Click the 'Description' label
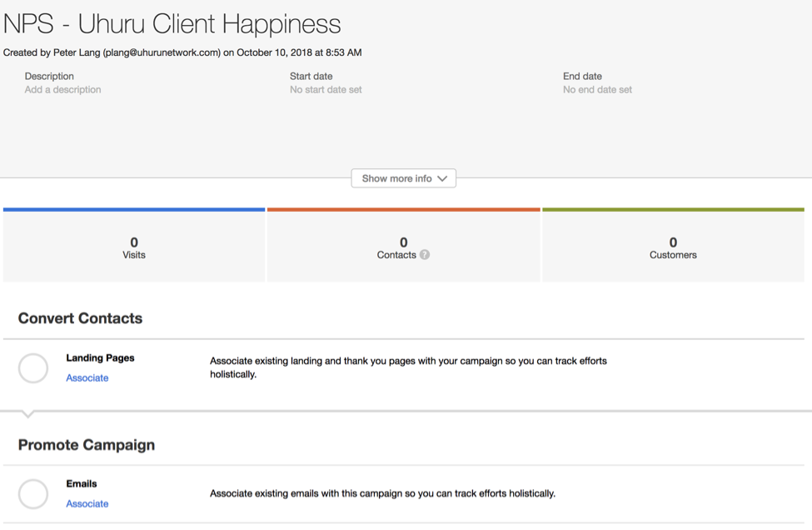812x530 pixels. tap(49, 76)
